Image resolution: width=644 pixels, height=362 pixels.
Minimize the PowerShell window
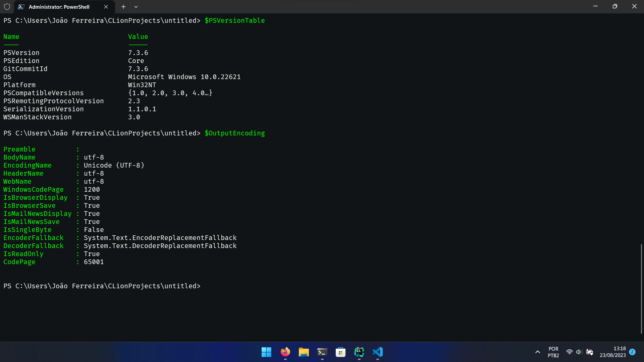pos(595,6)
